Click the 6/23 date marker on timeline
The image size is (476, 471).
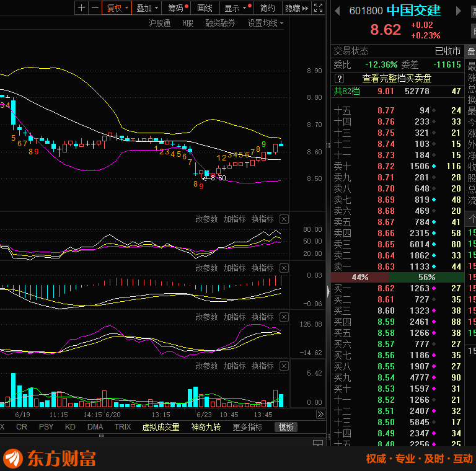tap(204, 415)
